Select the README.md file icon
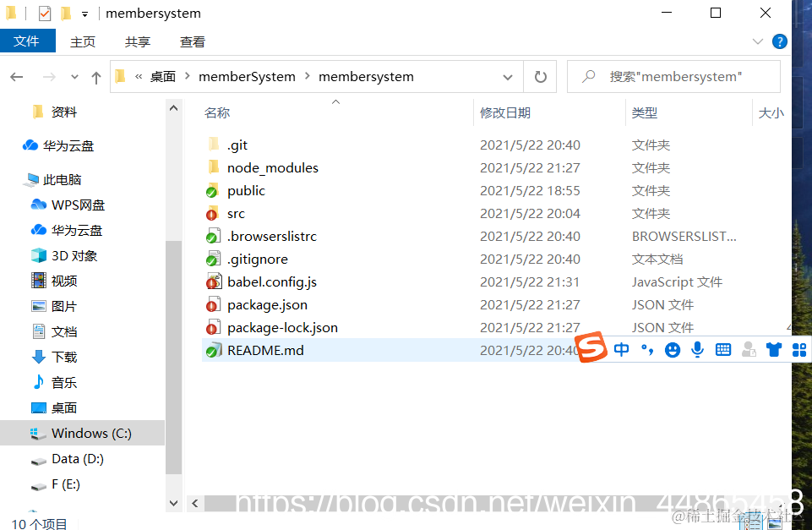Screen dimensions: 812x530 (214, 350)
